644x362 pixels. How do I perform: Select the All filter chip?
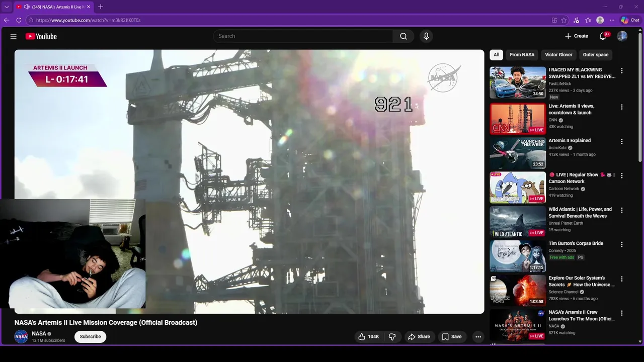pos(496,55)
